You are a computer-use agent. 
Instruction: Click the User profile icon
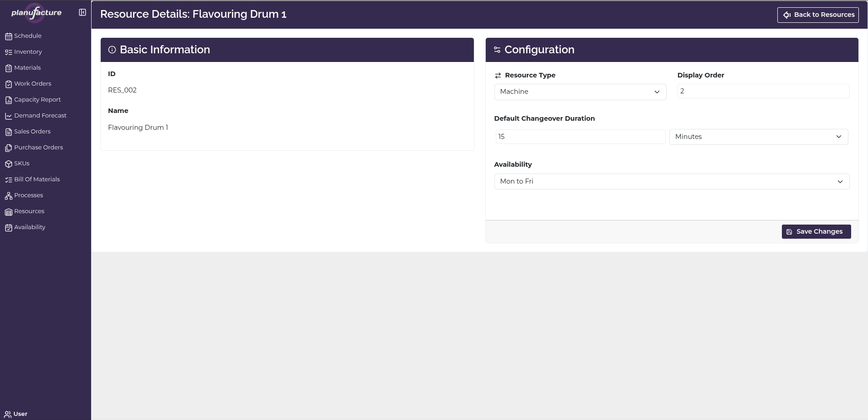tap(8, 415)
